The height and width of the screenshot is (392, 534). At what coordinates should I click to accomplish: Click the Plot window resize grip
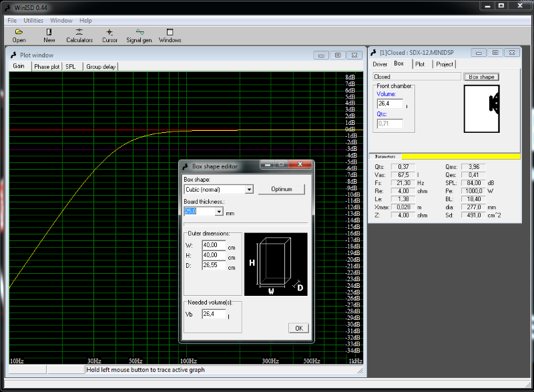click(360, 371)
